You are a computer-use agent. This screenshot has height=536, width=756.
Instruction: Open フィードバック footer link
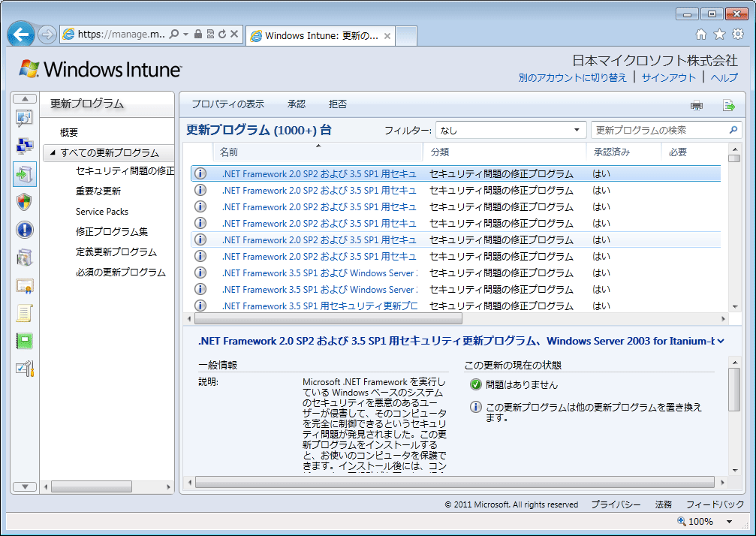click(715, 504)
